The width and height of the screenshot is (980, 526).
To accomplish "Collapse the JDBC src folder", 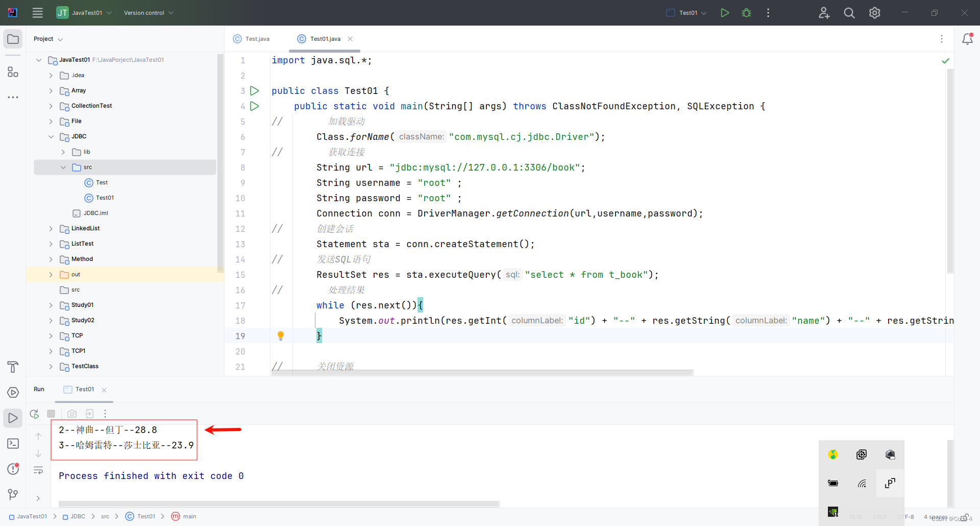I will pos(63,168).
